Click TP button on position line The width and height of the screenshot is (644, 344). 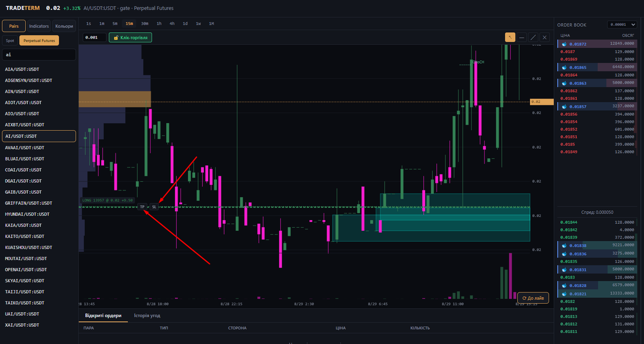click(142, 207)
